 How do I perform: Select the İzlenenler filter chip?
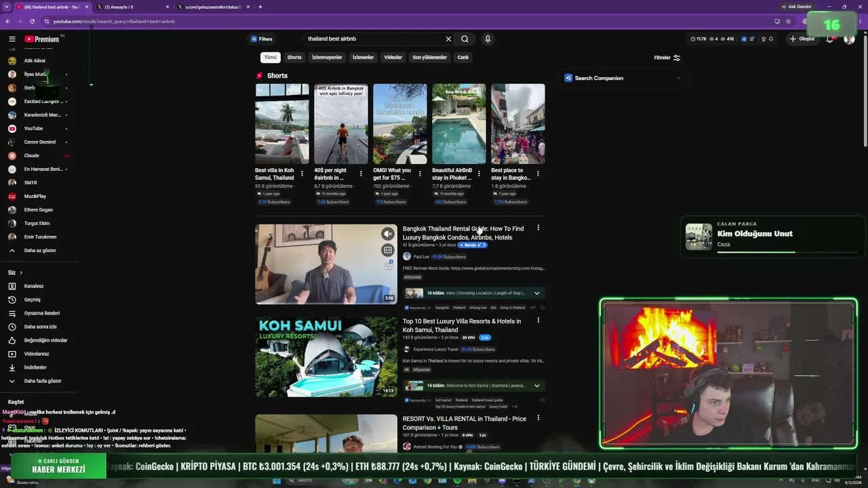click(363, 58)
